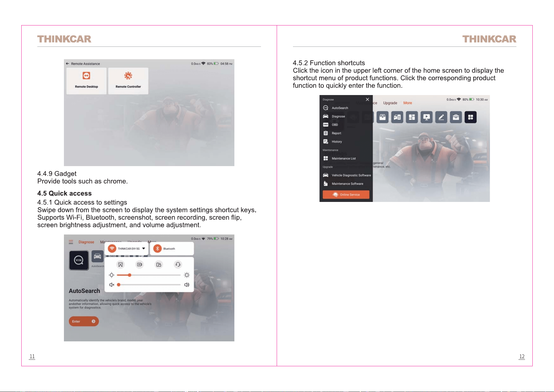554x392 pixels.
Task: Click the volume slider handle
Action: 119,285
